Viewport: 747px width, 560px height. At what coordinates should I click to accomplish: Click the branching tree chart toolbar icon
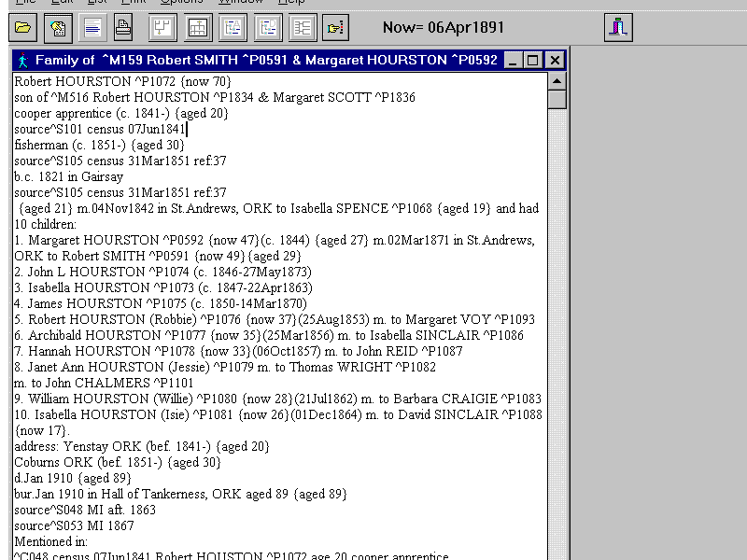coord(162,28)
